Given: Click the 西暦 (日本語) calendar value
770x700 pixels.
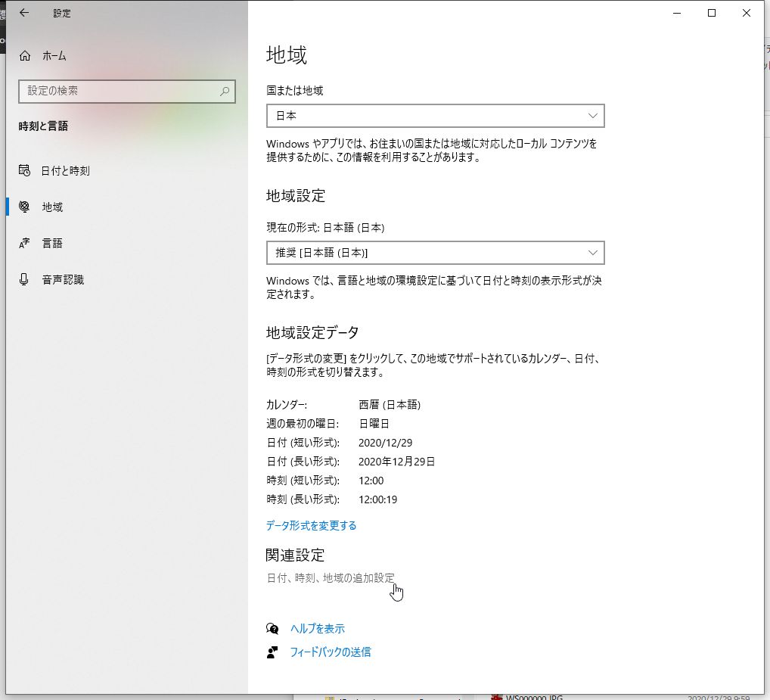Looking at the screenshot, I should point(390,405).
